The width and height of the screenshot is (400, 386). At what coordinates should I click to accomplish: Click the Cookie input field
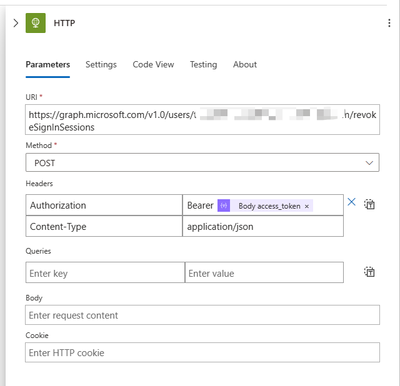pos(202,352)
